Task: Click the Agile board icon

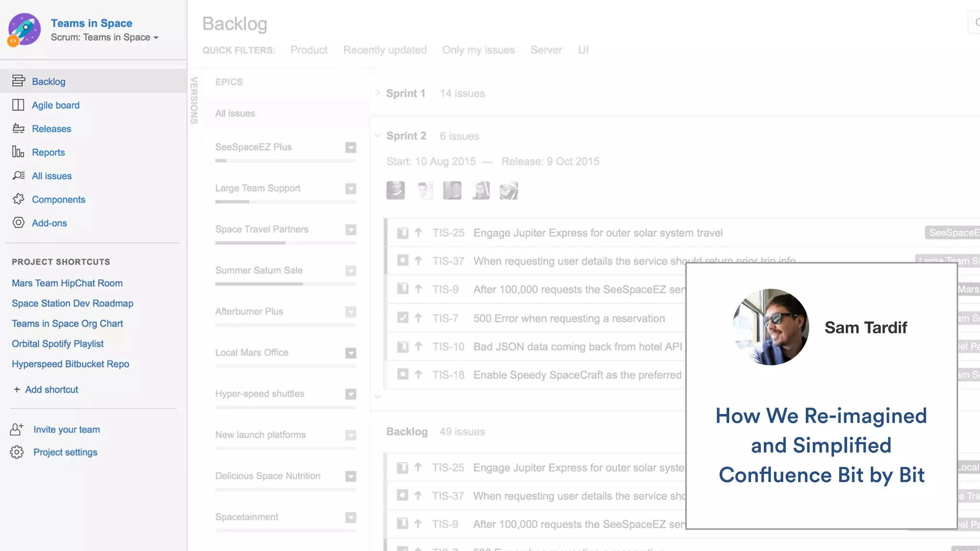Action: (x=18, y=105)
